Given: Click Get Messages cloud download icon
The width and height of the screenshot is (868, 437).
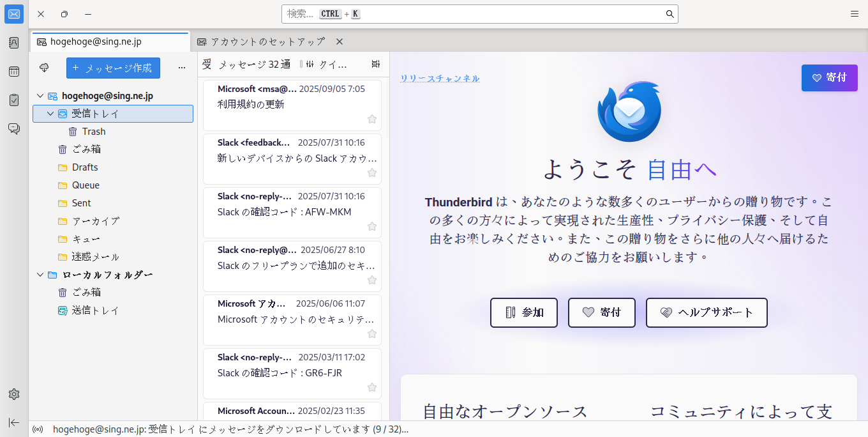Looking at the screenshot, I should [44, 68].
